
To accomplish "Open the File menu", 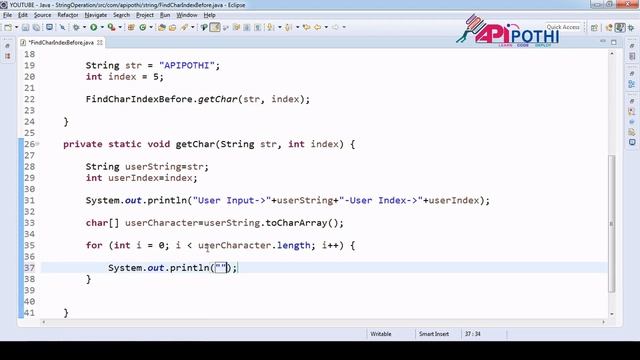I will point(7,15).
